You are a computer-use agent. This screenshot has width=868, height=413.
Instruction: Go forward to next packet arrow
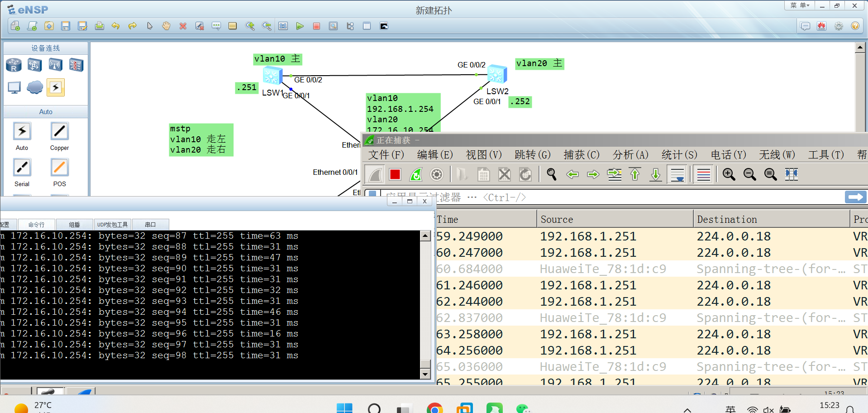(593, 174)
